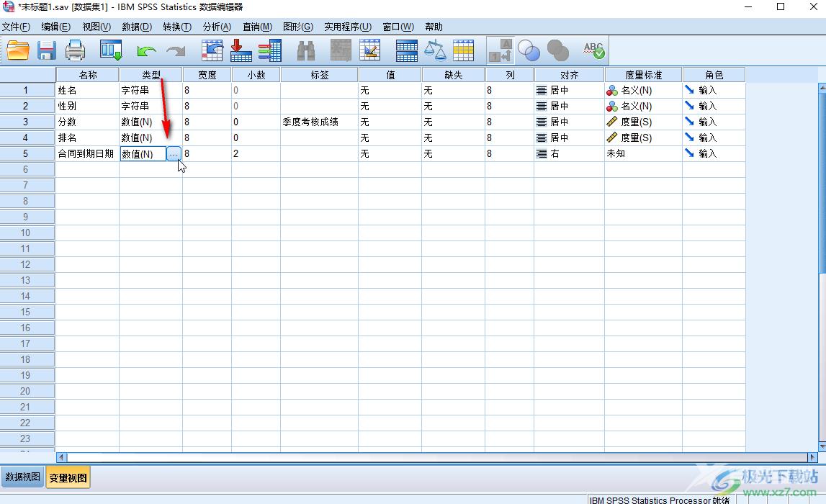Click the green Undo arrow

point(146,51)
